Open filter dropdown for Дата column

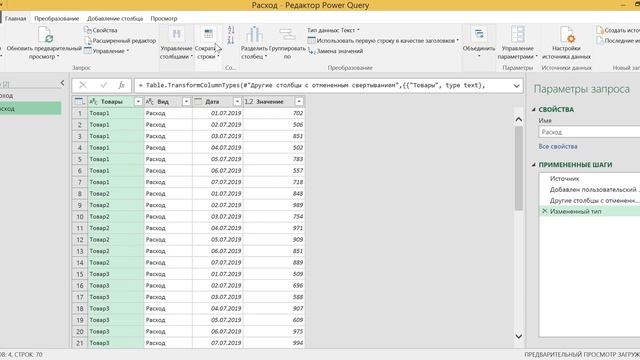[x=237, y=102]
